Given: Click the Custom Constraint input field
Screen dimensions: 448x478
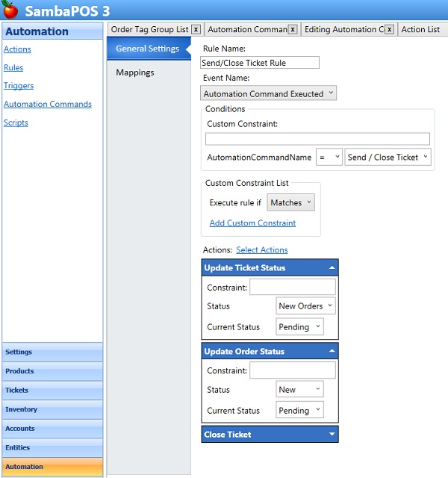Looking at the screenshot, I should pos(317,139).
